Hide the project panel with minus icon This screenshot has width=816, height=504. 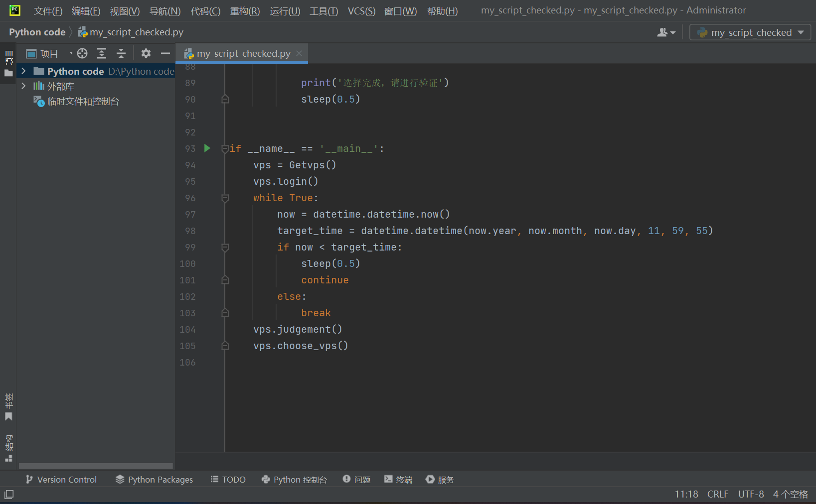[x=165, y=53]
